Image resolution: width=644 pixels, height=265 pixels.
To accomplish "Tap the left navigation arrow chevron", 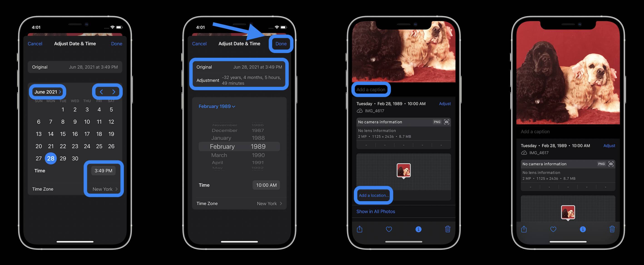I will pyautogui.click(x=100, y=91).
